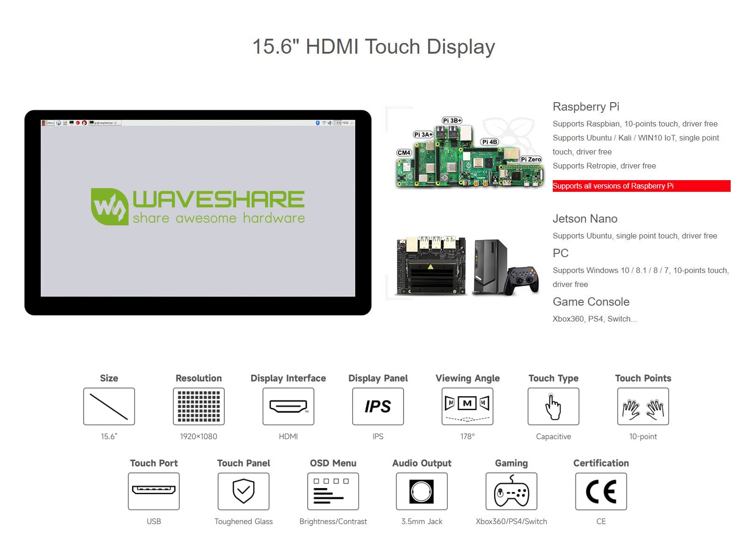Click the 'Xbox360, PS4, Switch...' text
This screenshot has width=747, height=560.
click(595, 319)
